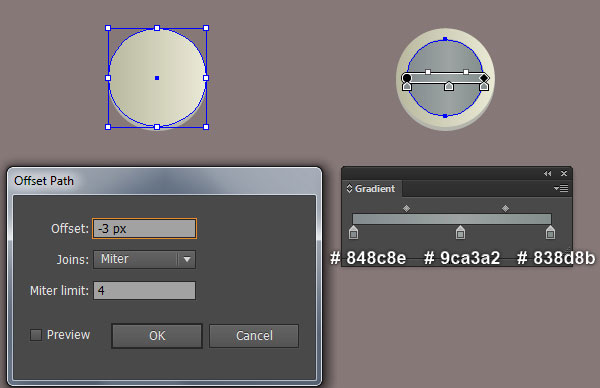This screenshot has width=600, height=388.
Task: Cancel the Offset Path dialog
Action: click(x=254, y=336)
